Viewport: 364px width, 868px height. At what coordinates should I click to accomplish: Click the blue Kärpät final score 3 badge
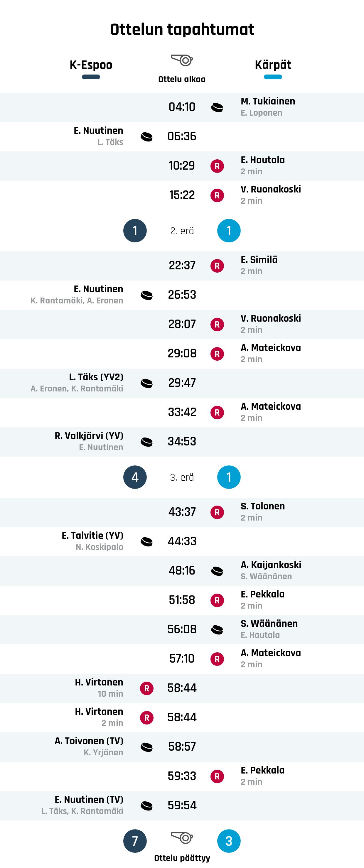[228, 841]
